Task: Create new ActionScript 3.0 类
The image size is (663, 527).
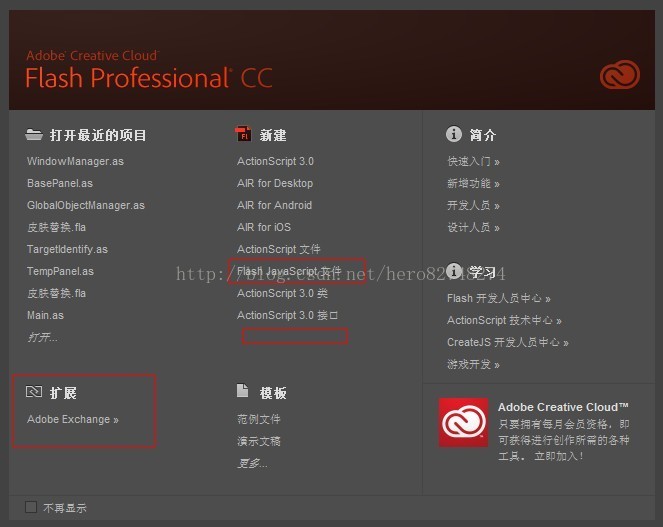Action: tap(282, 293)
